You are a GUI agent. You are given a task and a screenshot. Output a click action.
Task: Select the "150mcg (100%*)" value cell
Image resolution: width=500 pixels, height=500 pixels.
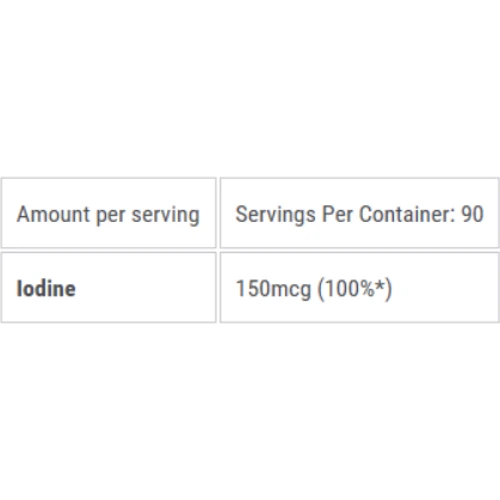click(x=360, y=287)
